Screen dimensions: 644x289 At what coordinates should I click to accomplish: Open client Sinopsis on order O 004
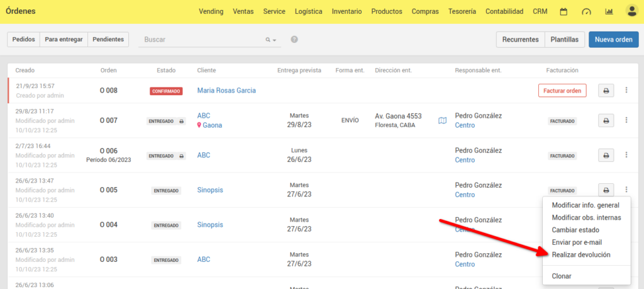210,225
